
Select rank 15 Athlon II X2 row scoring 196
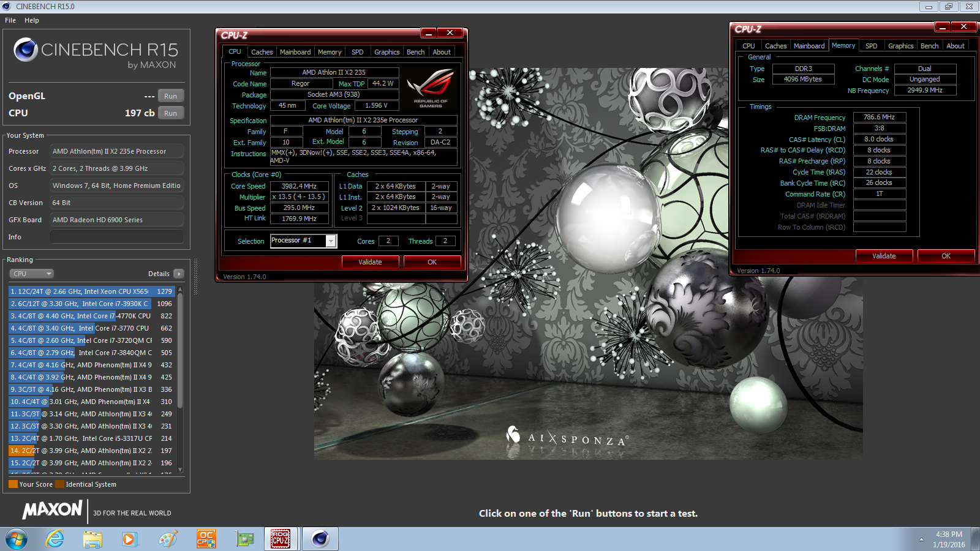click(92, 463)
